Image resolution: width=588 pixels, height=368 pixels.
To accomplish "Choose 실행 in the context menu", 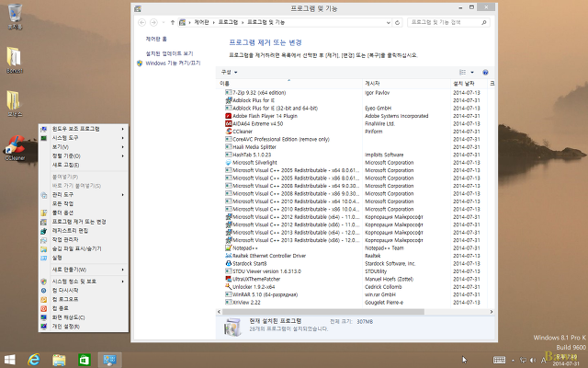I will click(x=84, y=258).
